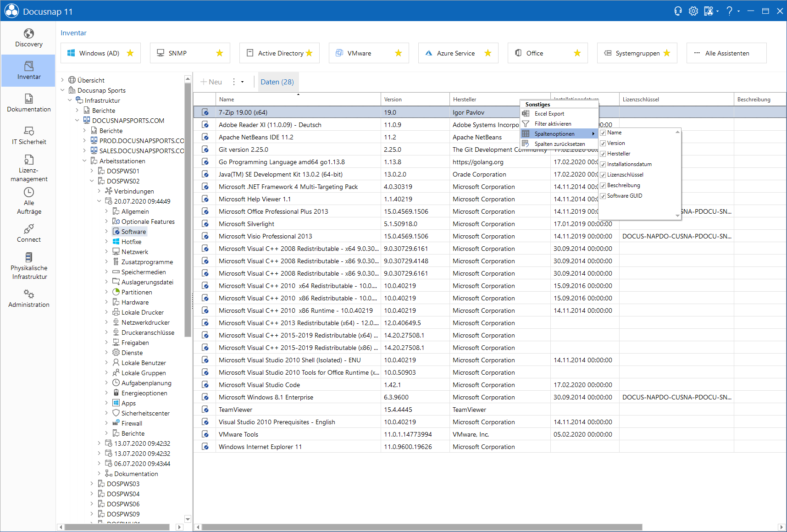This screenshot has width=787, height=532.
Task: Uncheck the Software GUID column checkbox
Action: click(x=603, y=196)
